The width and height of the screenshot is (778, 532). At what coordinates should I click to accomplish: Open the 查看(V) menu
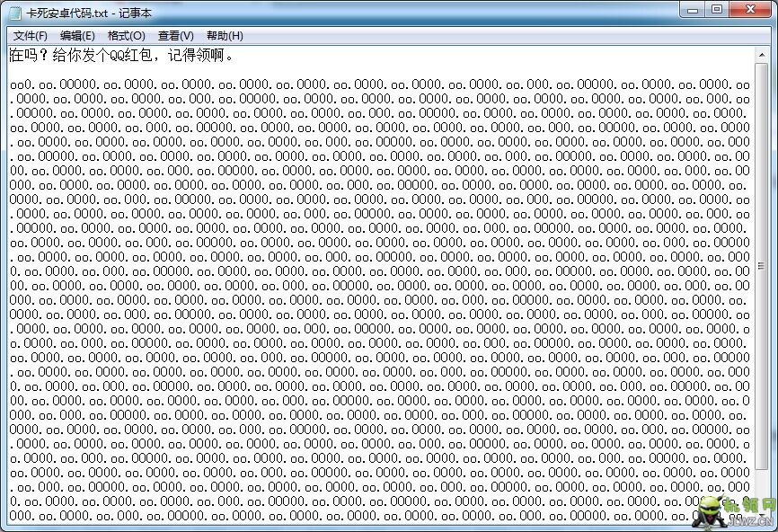(176, 36)
